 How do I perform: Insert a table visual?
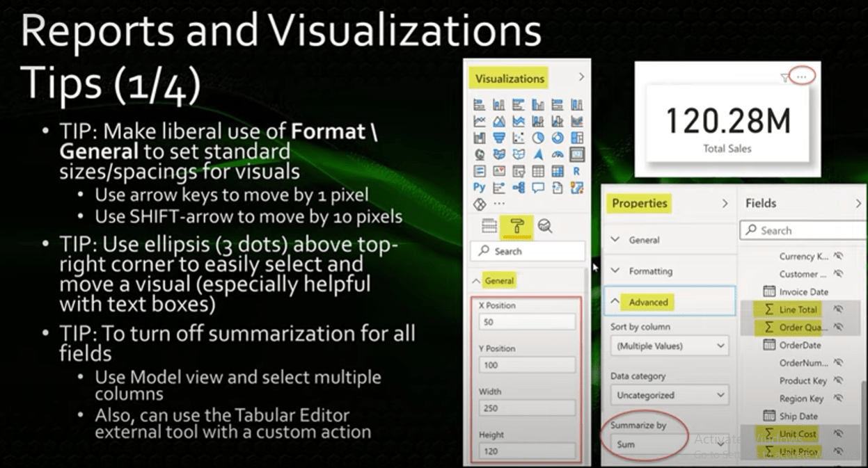click(x=538, y=171)
